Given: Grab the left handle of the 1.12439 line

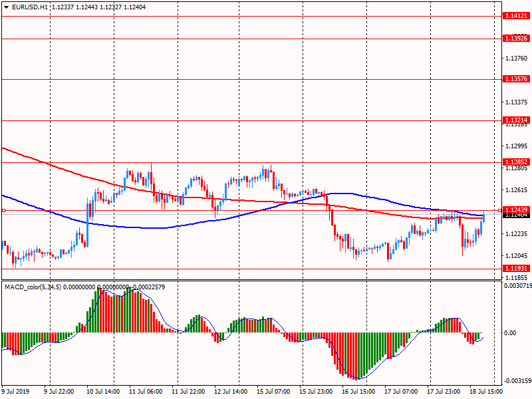Looking at the screenshot, I should (x=4, y=211).
